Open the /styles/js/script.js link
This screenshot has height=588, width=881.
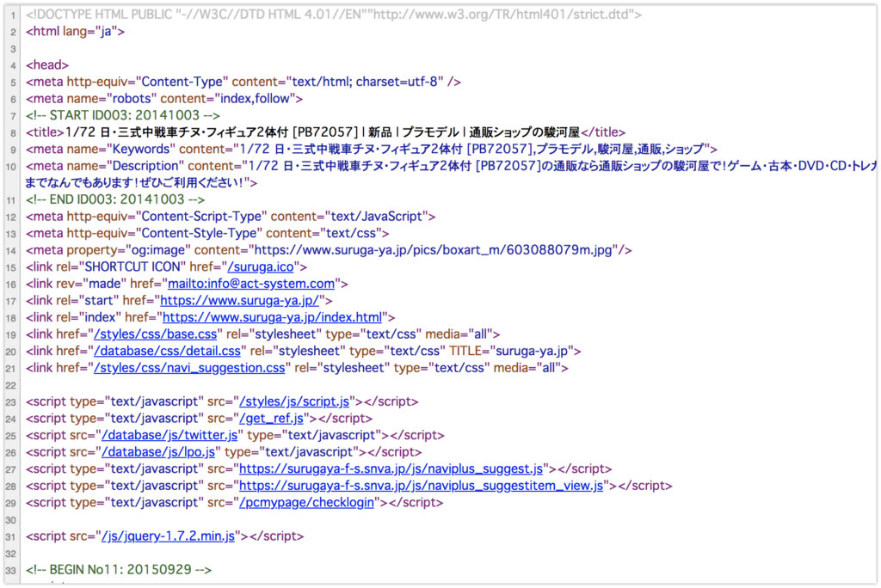point(294,401)
